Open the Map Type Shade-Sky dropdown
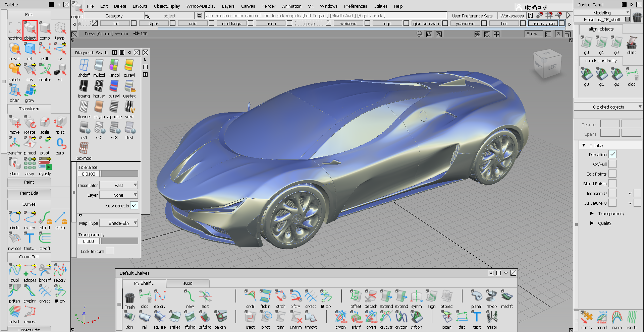 click(x=118, y=223)
